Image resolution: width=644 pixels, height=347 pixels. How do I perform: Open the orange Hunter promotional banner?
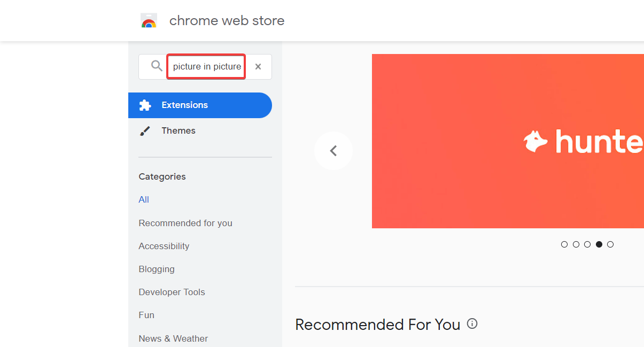508,141
